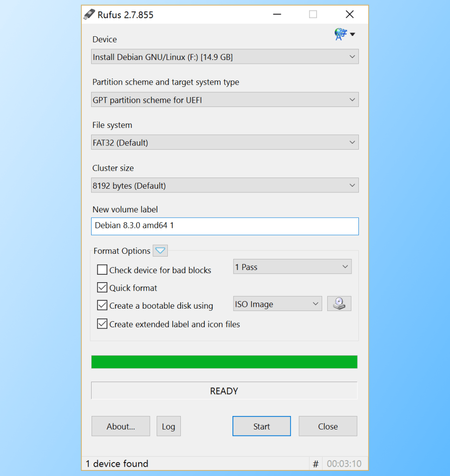Toggle Create a bootable disk using
This screenshot has height=476, width=450.
pyautogui.click(x=102, y=305)
